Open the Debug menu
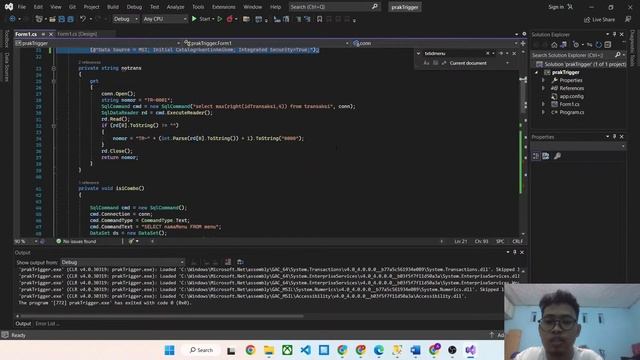Viewport: 640px width, 360px height. click(134, 7)
